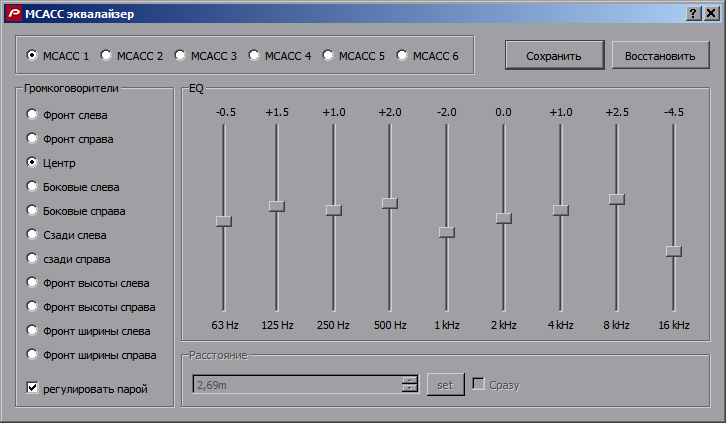Click the 250 Hz EQ slider handle
Image resolution: width=726 pixels, height=423 pixels.
point(334,211)
